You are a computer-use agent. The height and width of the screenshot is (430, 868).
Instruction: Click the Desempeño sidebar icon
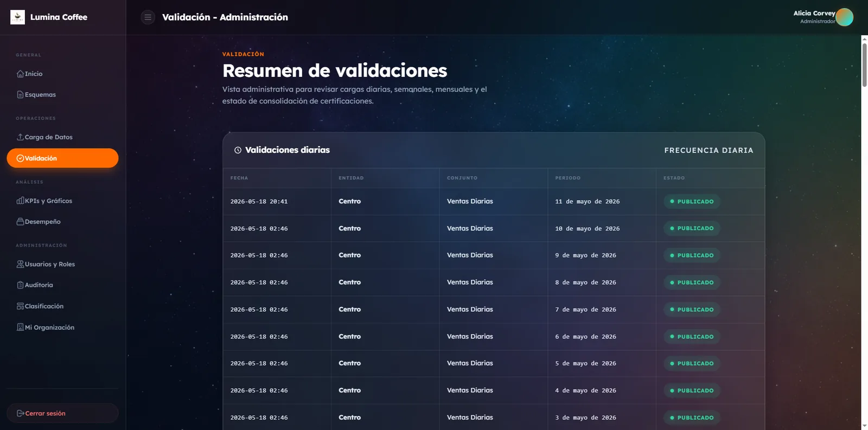point(20,222)
